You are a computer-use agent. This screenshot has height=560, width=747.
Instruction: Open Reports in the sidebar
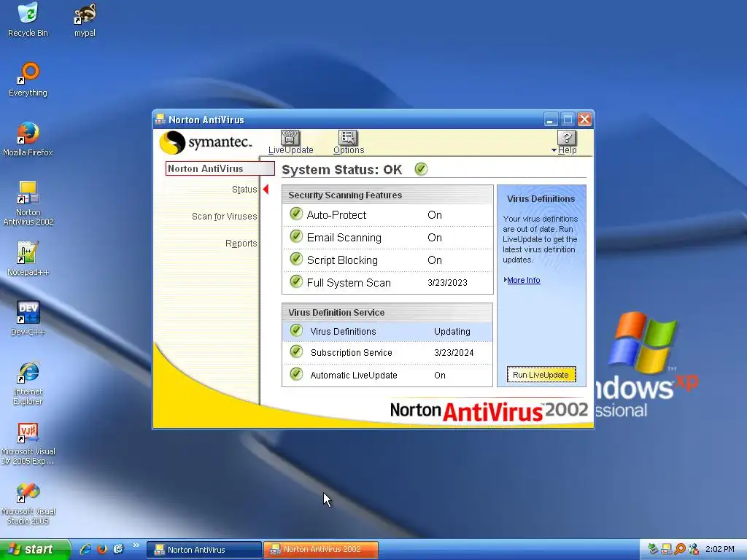241,244
